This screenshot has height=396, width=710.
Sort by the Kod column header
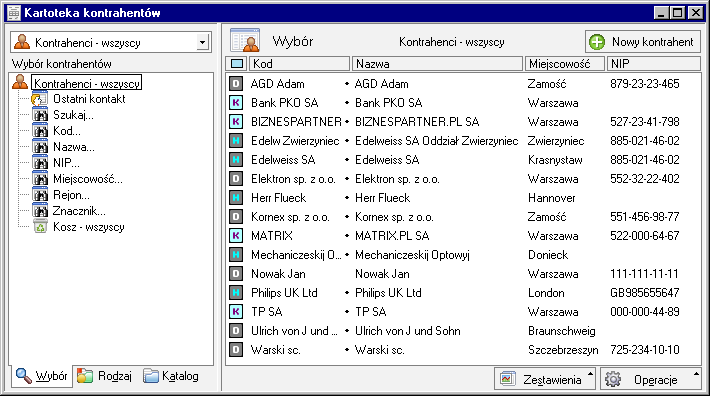pos(299,64)
